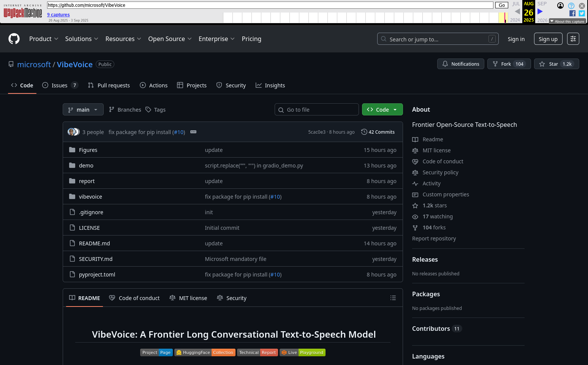Click the SECURITY.md file icon
This screenshot has height=365, width=588.
tap(72, 259)
